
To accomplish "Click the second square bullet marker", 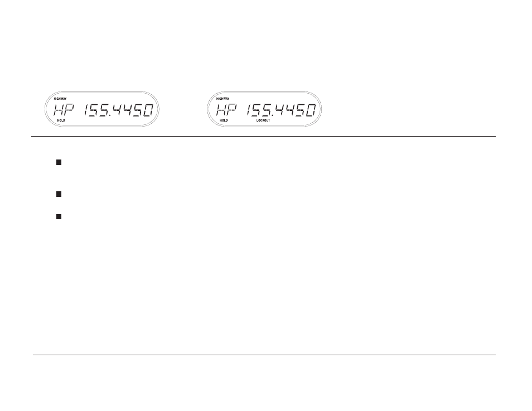I will click(x=59, y=194).
